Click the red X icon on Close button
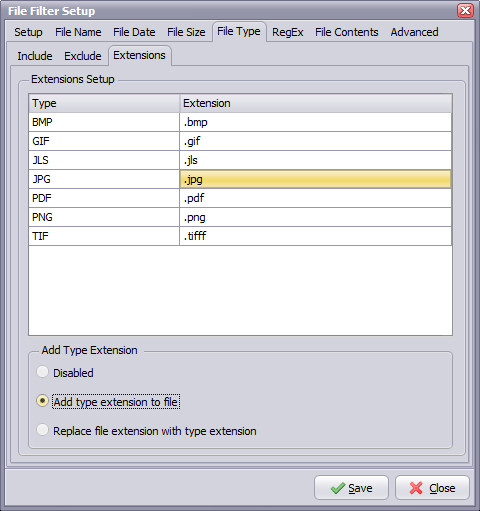480x511 pixels. click(x=416, y=488)
